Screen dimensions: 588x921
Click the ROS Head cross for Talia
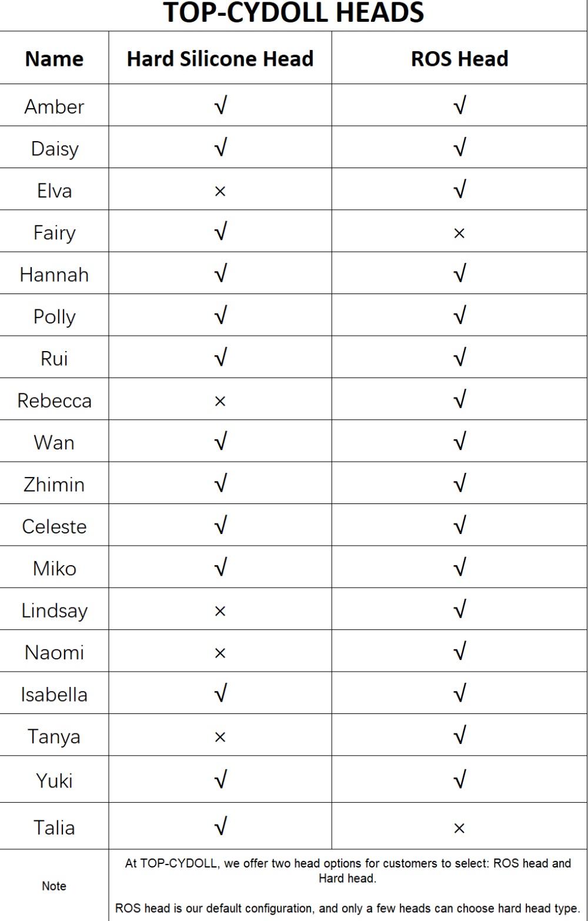tap(460, 829)
